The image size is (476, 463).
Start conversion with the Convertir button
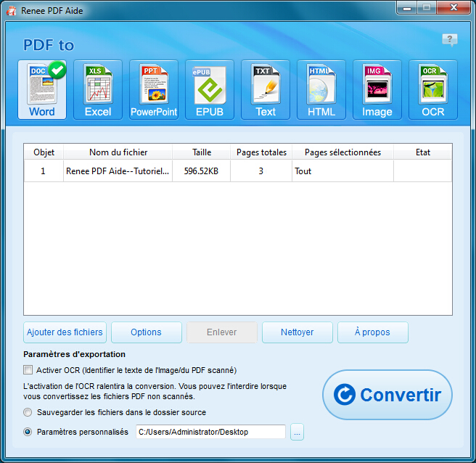[x=387, y=395]
